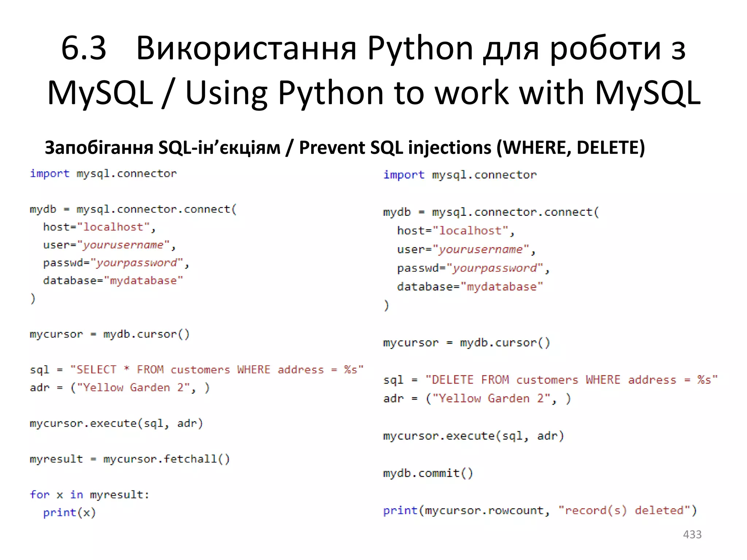The height and width of the screenshot is (560, 747).
Task: Click the "print(x)" statement
Action: [69, 513]
